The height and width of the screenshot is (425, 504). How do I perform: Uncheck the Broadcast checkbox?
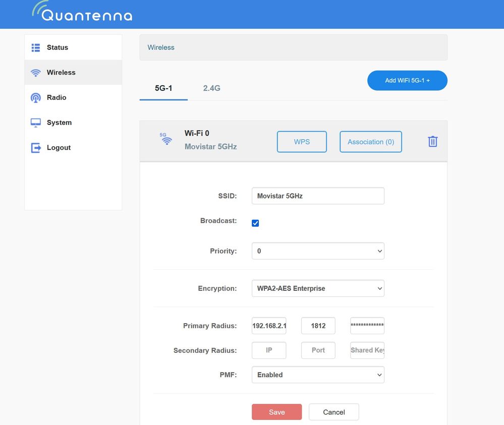tap(255, 223)
